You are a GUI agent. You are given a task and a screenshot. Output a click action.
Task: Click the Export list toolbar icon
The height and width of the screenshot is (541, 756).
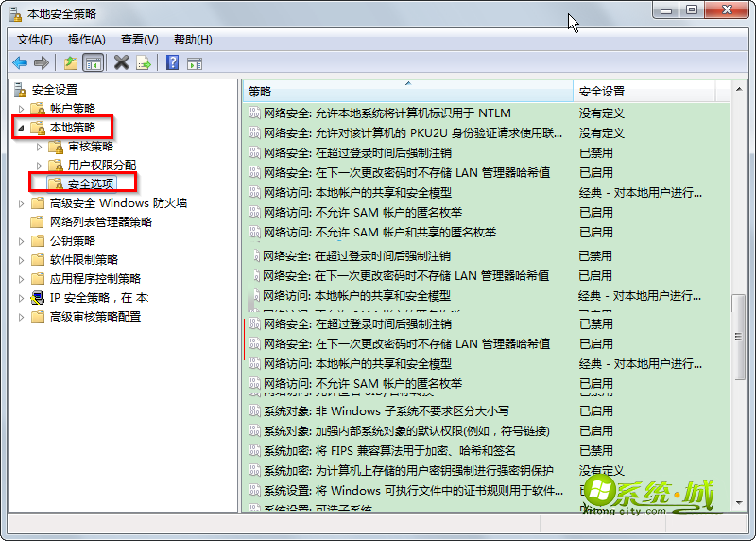[144, 62]
